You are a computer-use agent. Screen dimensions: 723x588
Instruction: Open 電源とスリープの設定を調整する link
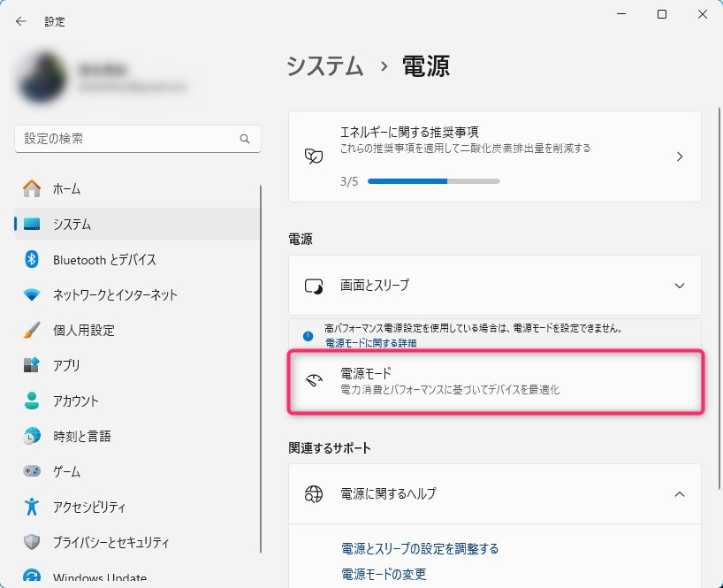[420, 548]
